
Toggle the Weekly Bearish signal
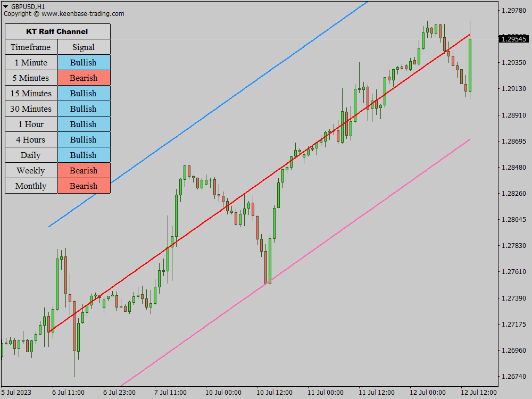click(84, 170)
